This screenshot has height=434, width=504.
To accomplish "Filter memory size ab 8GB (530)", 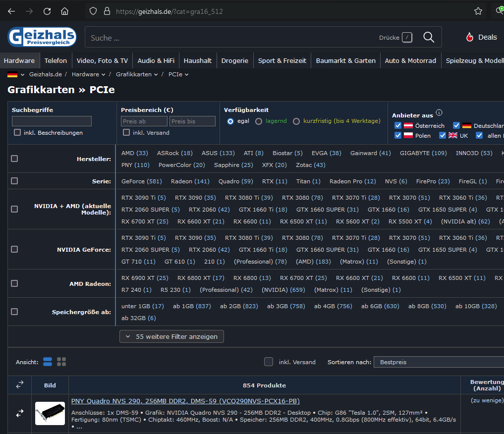I will click(427, 306).
